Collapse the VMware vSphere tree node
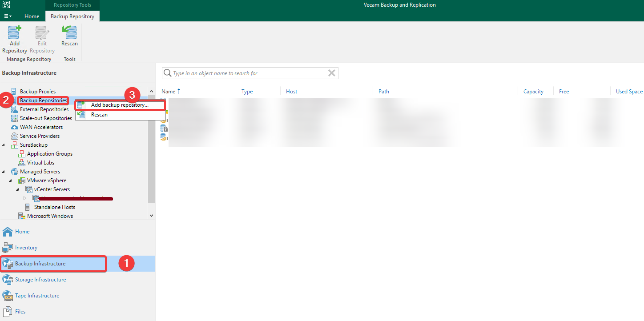The width and height of the screenshot is (644, 321). [11, 181]
